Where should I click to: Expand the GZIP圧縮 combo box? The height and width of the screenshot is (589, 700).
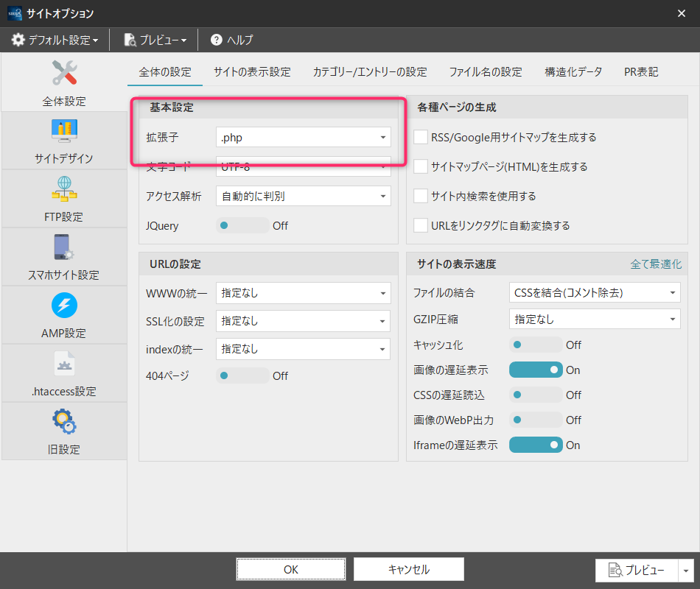point(595,320)
